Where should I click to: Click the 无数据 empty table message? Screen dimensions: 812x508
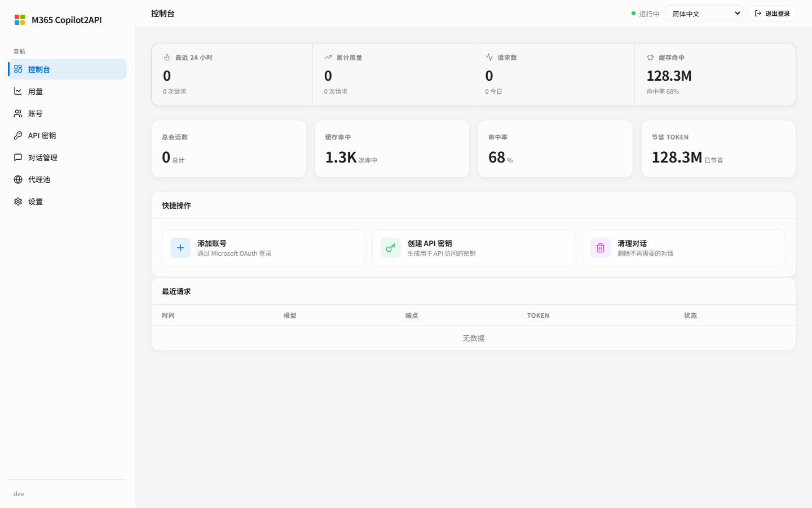click(474, 338)
